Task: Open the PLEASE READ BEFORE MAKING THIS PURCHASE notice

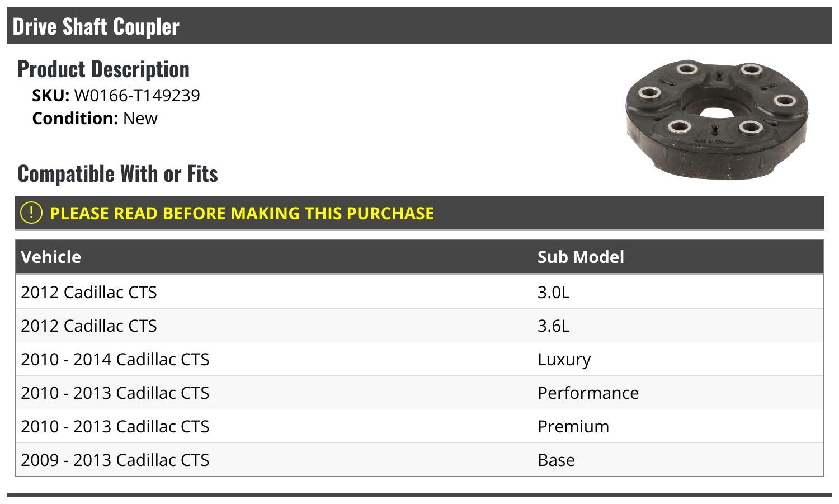Action: [242, 213]
